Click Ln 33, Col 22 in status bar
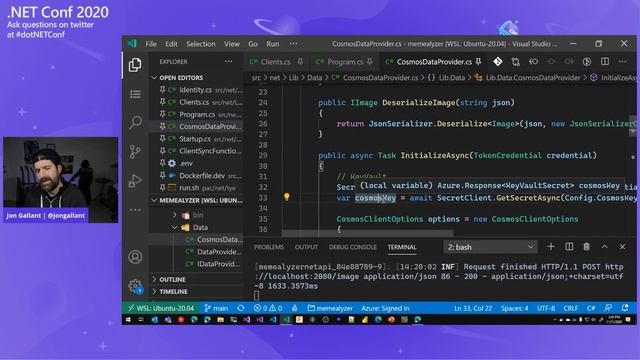This screenshot has height=360, width=640. [x=473, y=308]
